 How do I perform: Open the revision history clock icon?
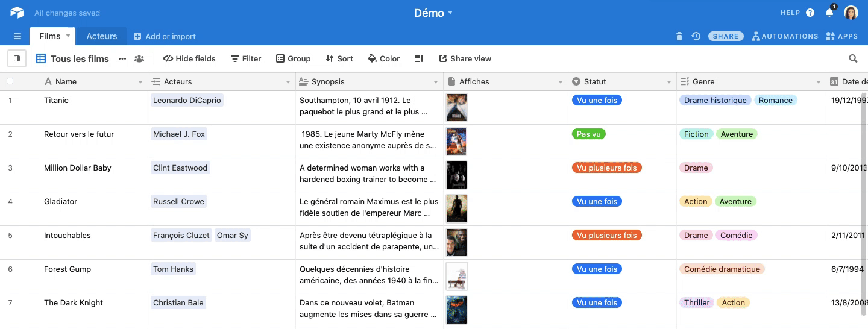click(696, 36)
